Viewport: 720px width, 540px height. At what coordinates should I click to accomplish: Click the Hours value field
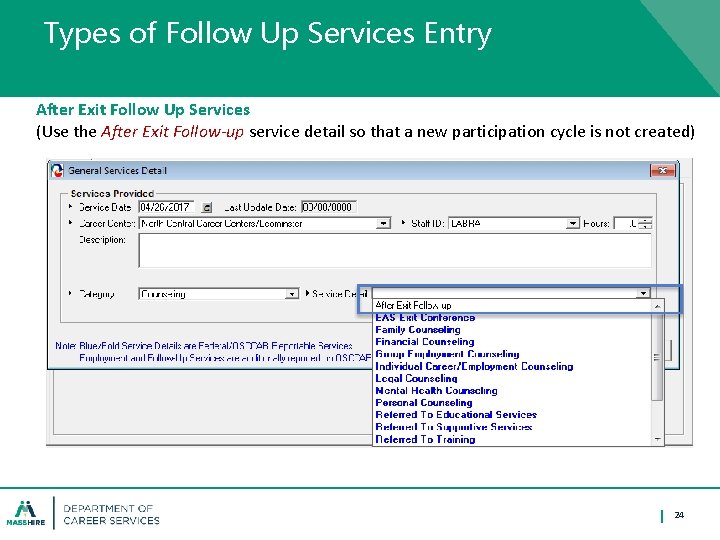pos(628,224)
